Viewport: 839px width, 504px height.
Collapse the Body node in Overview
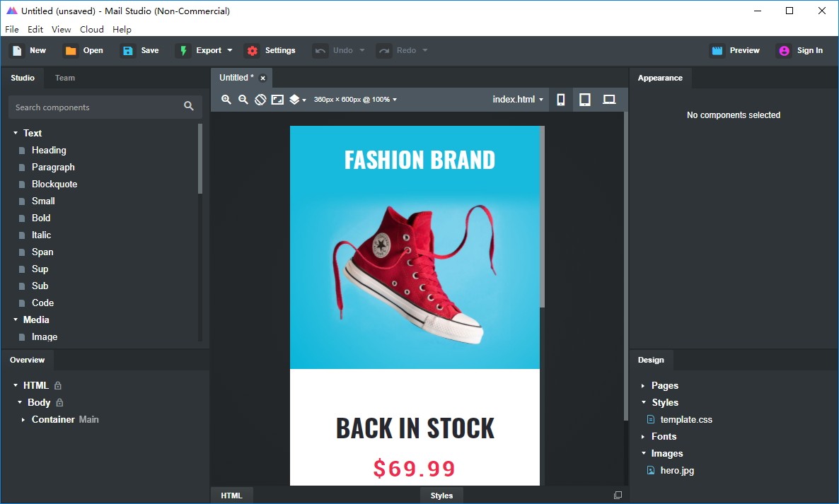point(20,402)
